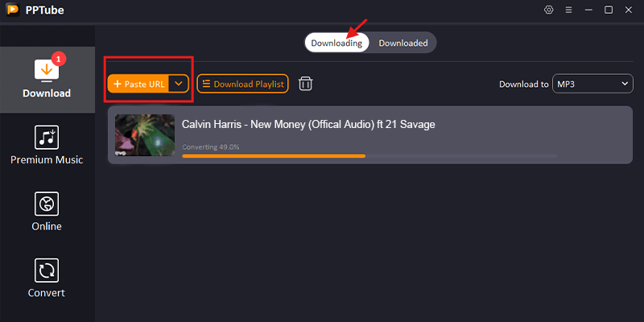
Task: Open Premium Music section
Action: 47,145
